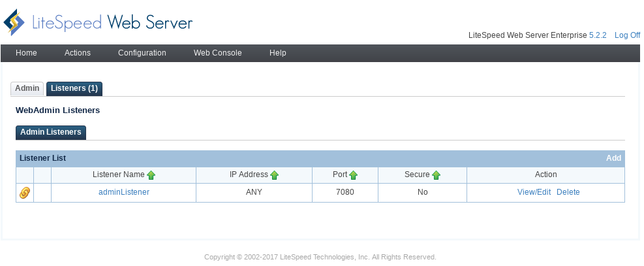Viewport: 644px width, 266px height.
Task: Sort by Secure arrow icon
Action: click(436, 175)
